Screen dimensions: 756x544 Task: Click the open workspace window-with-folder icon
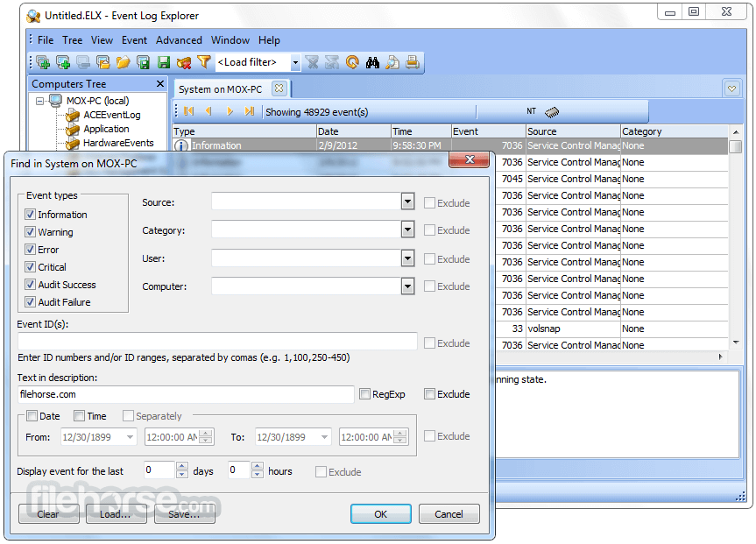[103, 62]
